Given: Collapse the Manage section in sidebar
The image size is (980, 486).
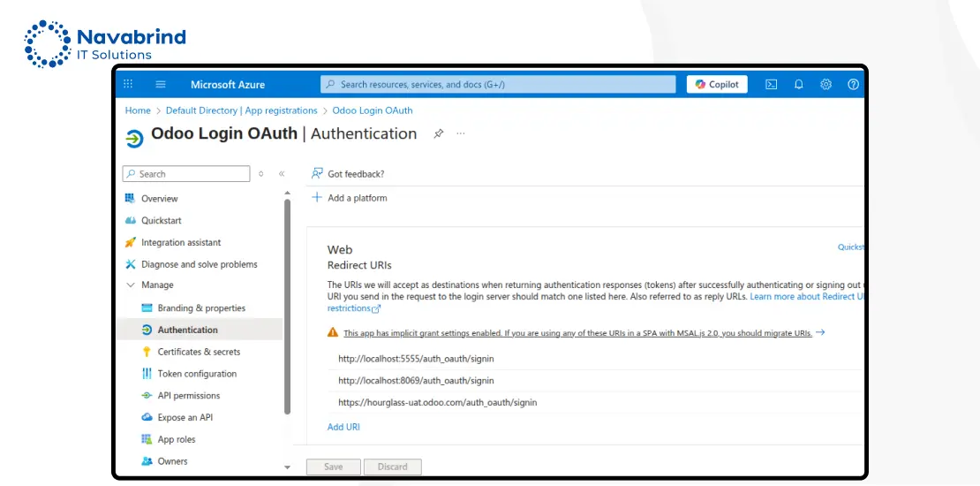Looking at the screenshot, I should pos(131,285).
